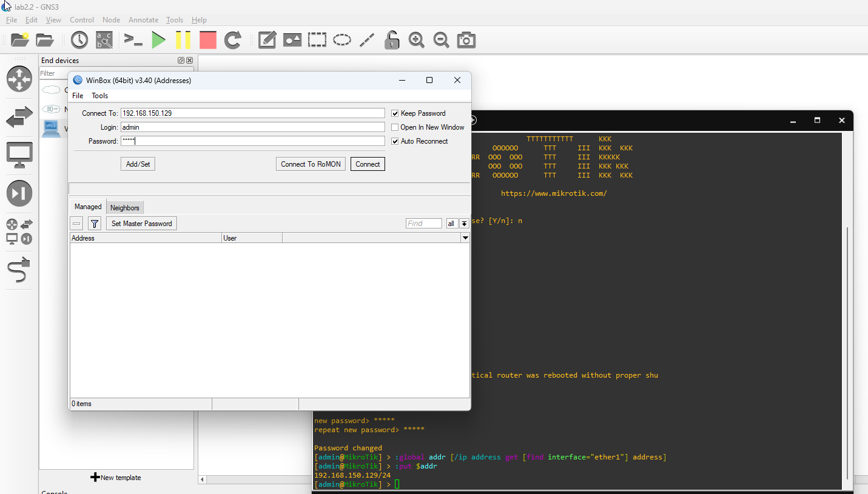Click New template button
Viewport: 868px width, 494px height.
point(116,478)
